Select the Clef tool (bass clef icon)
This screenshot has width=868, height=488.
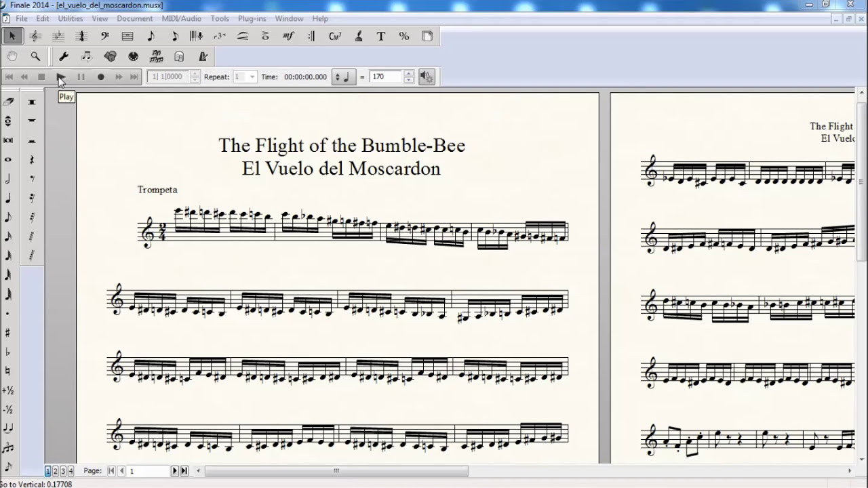tap(104, 36)
